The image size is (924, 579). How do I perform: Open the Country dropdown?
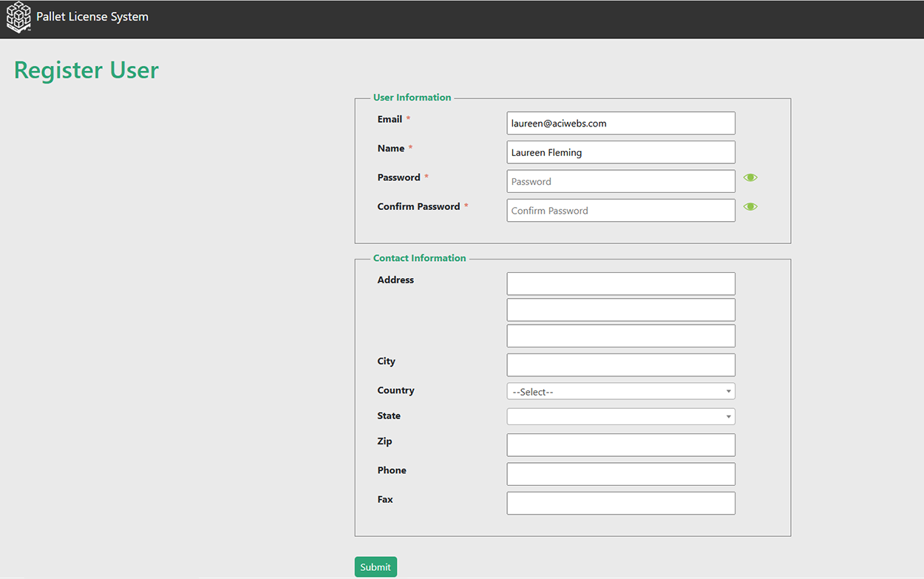click(620, 390)
